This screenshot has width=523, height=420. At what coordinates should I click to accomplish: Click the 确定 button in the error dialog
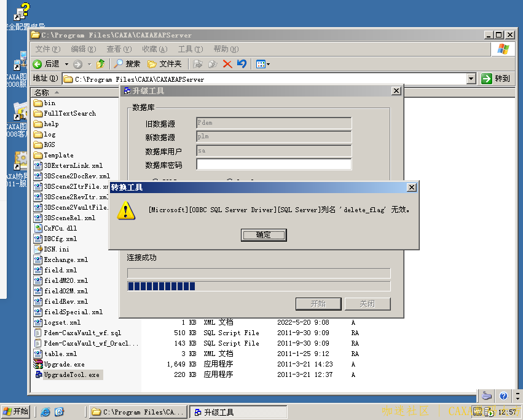click(263, 235)
